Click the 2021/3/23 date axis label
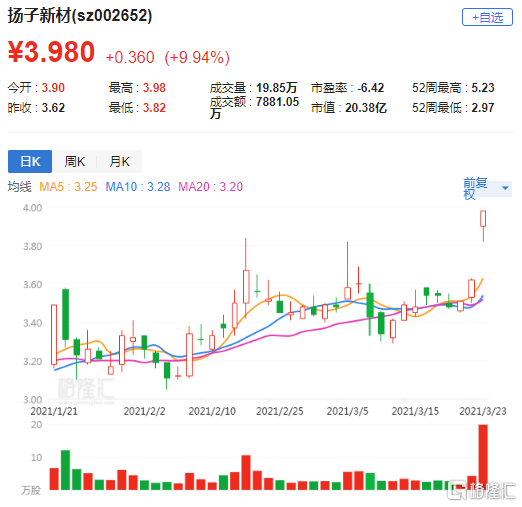The image size is (522, 507). click(x=483, y=411)
